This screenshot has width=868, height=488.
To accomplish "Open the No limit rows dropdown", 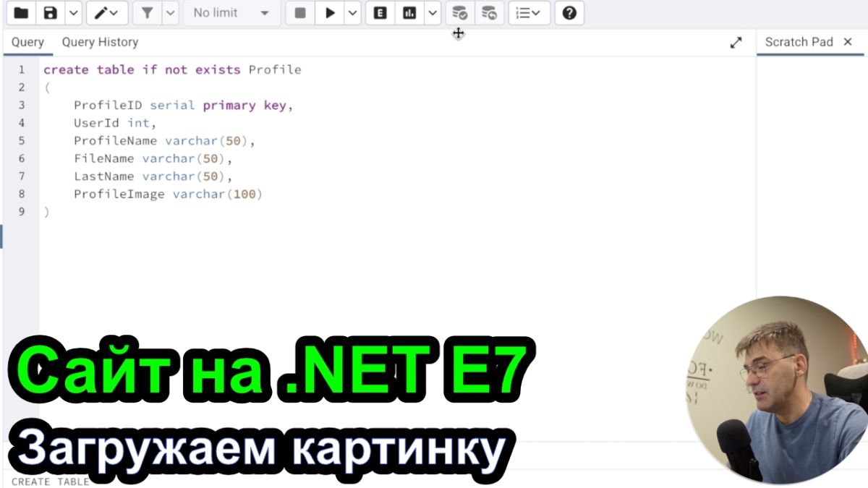I will click(x=231, y=13).
